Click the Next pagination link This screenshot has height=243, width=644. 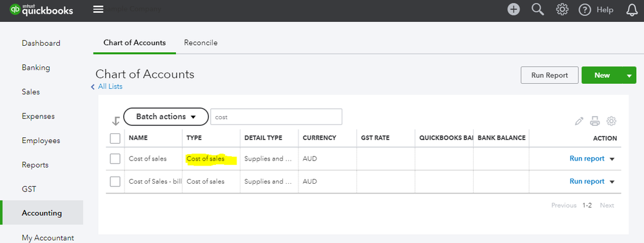(x=607, y=205)
